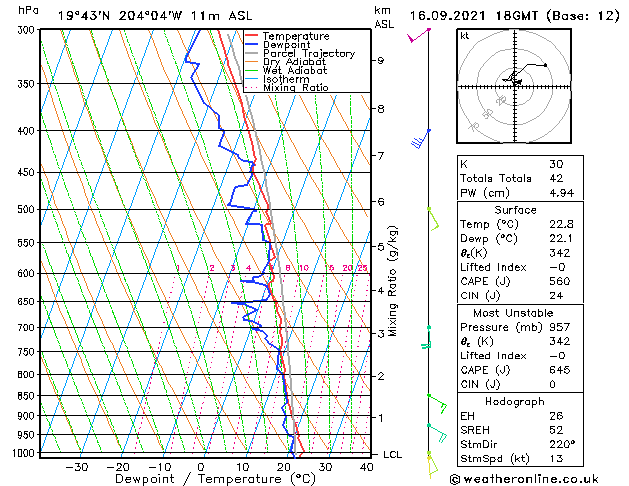629x486 pixels.
Task: Click the surface CIN value 24
Action: (x=556, y=296)
